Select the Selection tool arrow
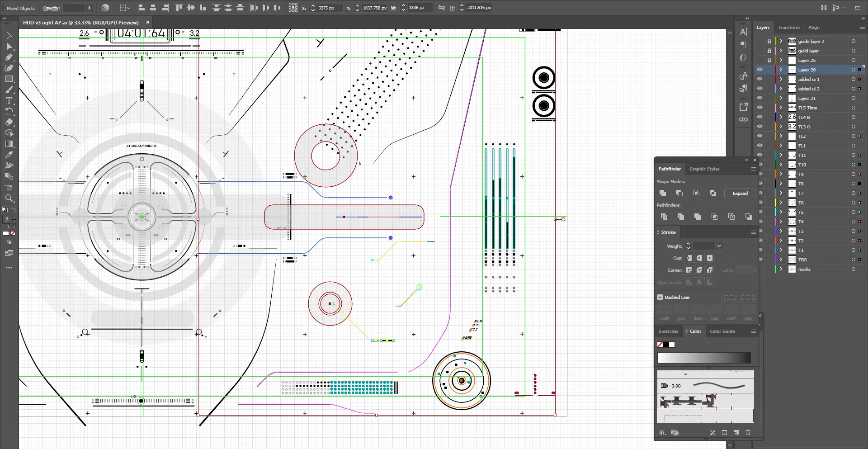 pyautogui.click(x=9, y=36)
